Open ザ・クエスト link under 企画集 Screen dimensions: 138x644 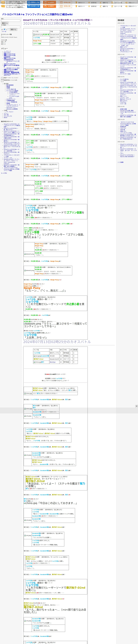(10, 112)
